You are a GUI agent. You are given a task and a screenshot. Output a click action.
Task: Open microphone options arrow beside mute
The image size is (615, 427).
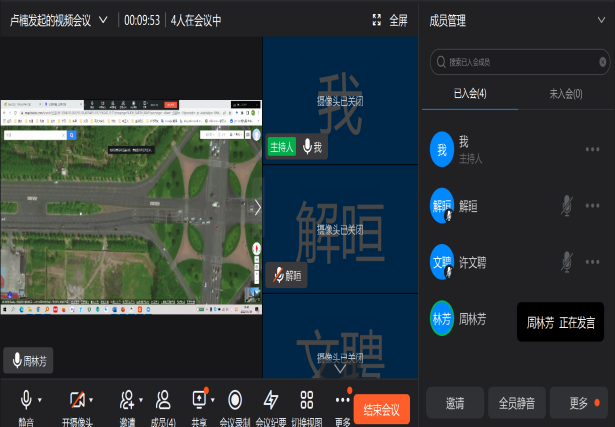(x=40, y=400)
